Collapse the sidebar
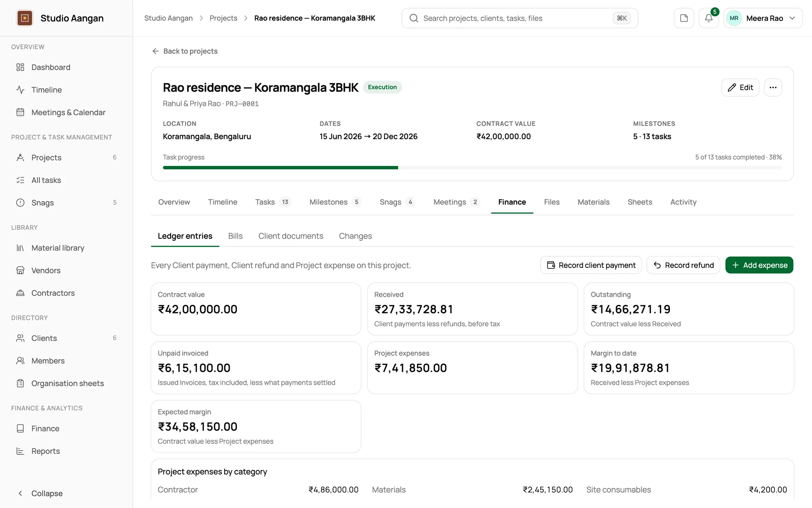Viewport: 812px width, 508px height. pyautogui.click(x=66, y=493)
